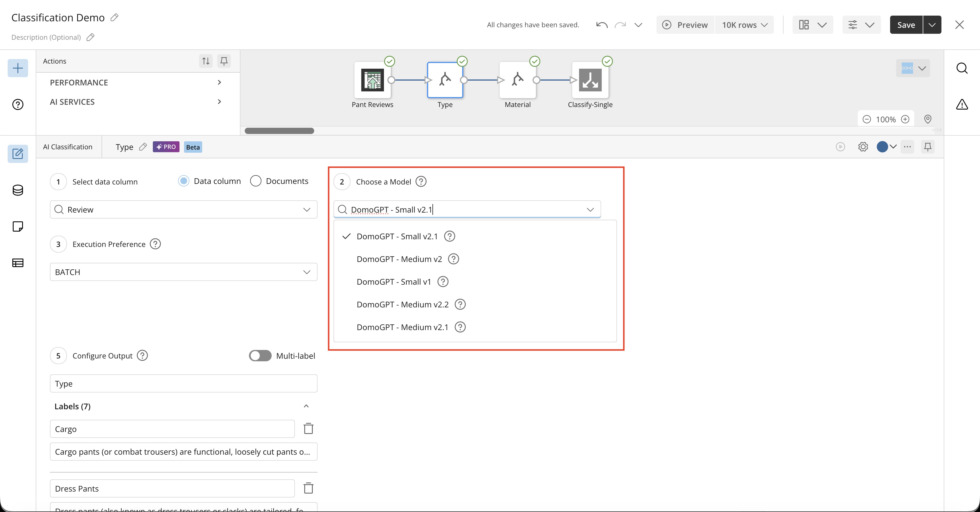Select the Classify-Single output tile

click(x=590, y=80)
